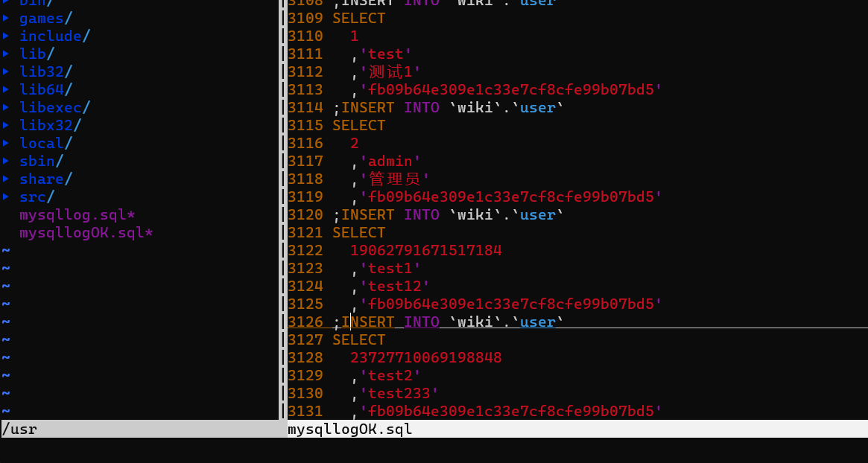868x463 pixels.
Task: Select the lib/ folder name
Action: click(x=37, y=54)
